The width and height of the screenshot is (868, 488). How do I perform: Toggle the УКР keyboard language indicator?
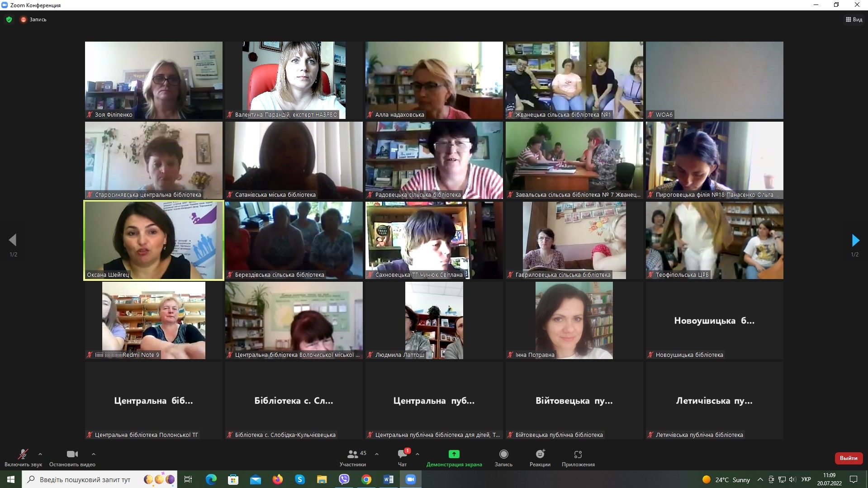(806, 479)
